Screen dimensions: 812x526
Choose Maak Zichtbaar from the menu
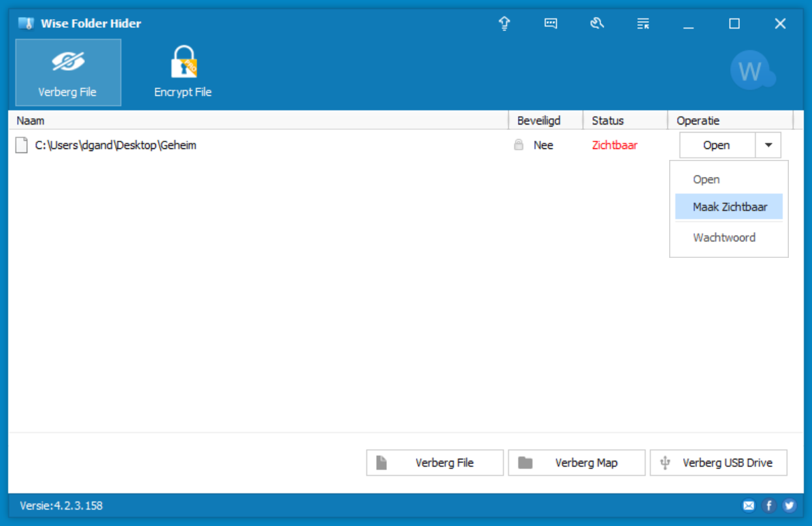coord(728,207)
